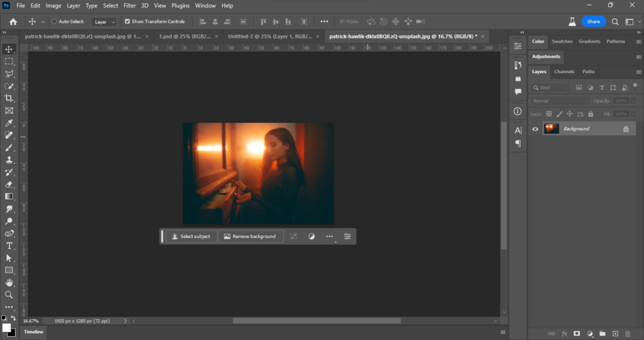Select the Horizontal Type tool
The image size is (644, 340).
pos(9,246)
